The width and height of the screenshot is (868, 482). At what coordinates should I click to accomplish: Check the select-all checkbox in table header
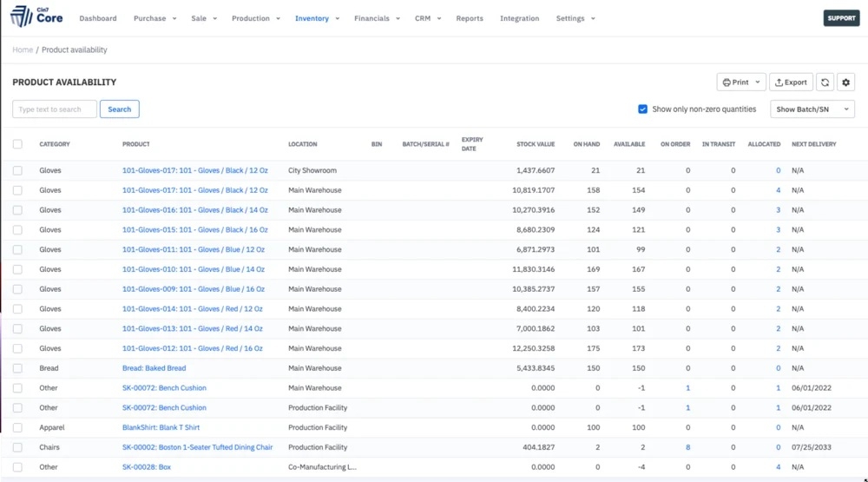(17, 144)
